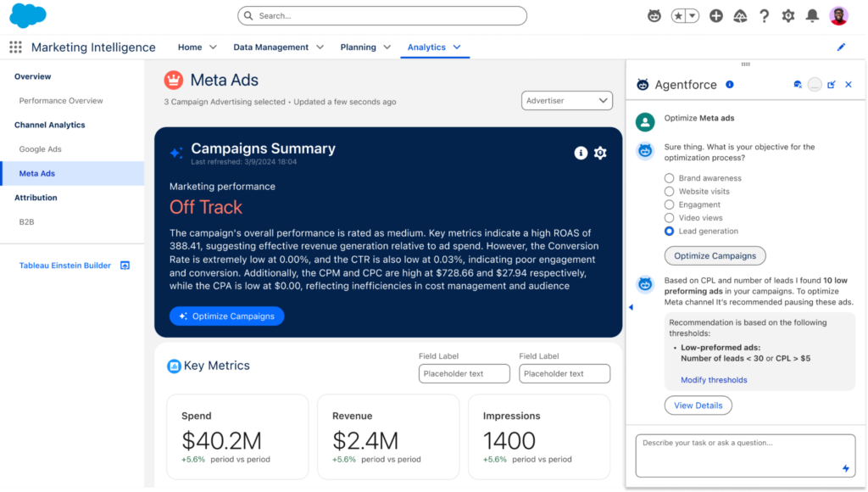Image resolution: width=868 pixels, height=492 pixels.
Task: Click the Agentforce task description input
Action: [737, 455]
